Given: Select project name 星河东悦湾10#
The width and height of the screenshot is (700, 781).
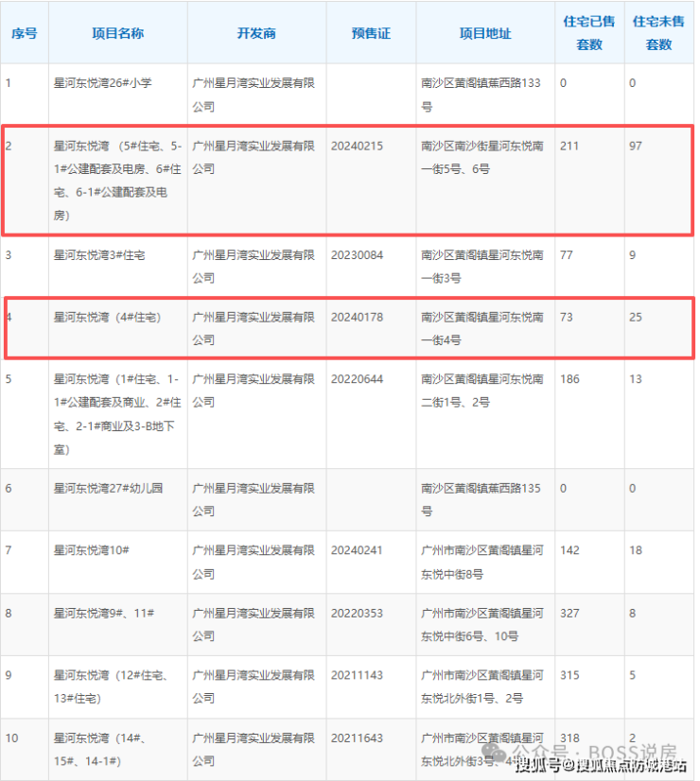Looking at the screenshot, I should point(92,550).
